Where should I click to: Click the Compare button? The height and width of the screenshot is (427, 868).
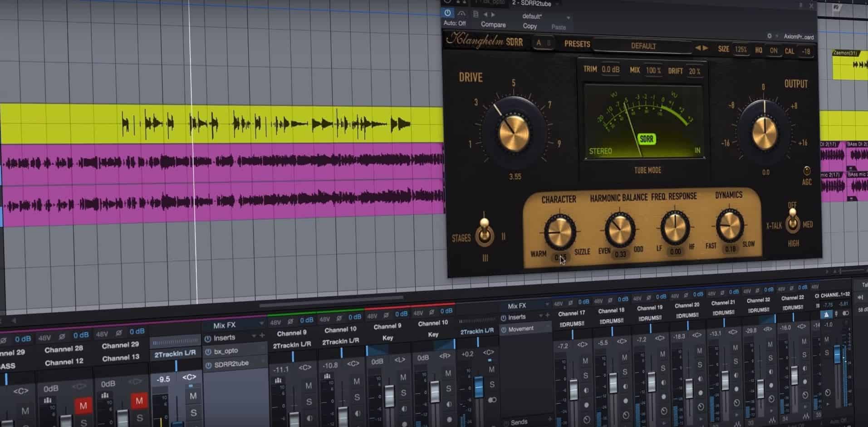tap(494, 25)
